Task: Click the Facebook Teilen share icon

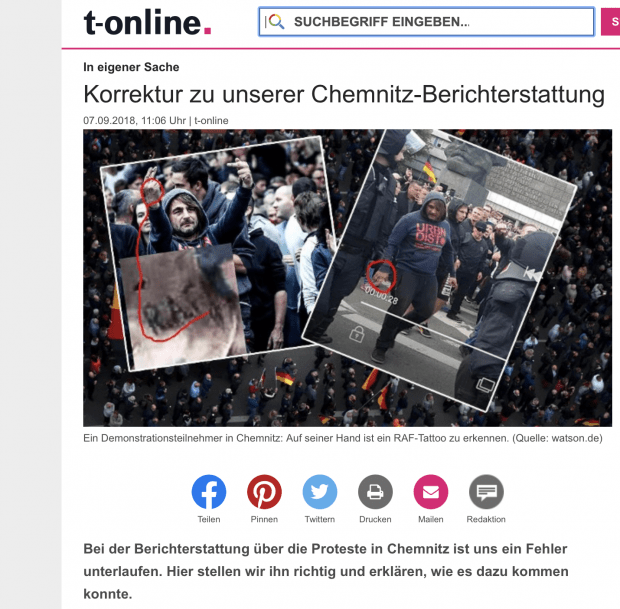Action: [209, 492]
